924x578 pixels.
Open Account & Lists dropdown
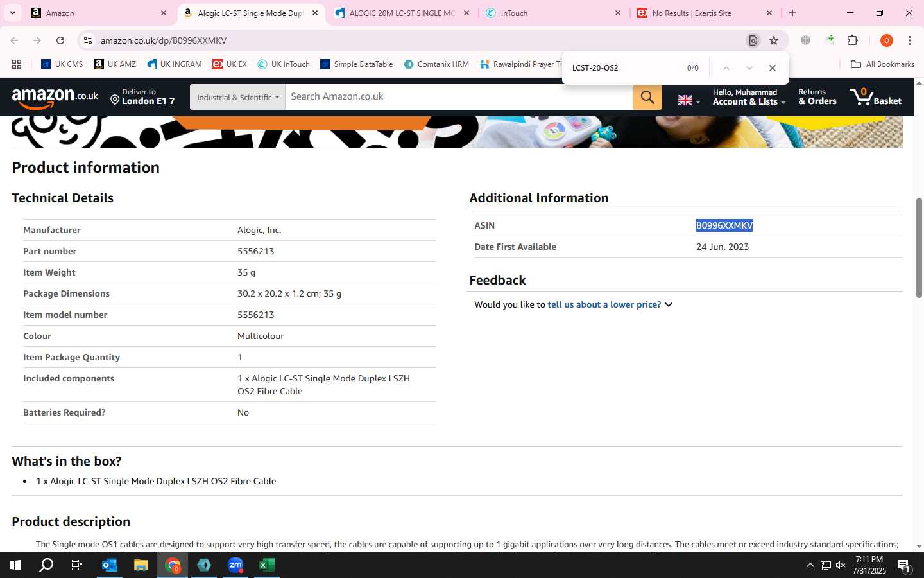pos(749,97)
